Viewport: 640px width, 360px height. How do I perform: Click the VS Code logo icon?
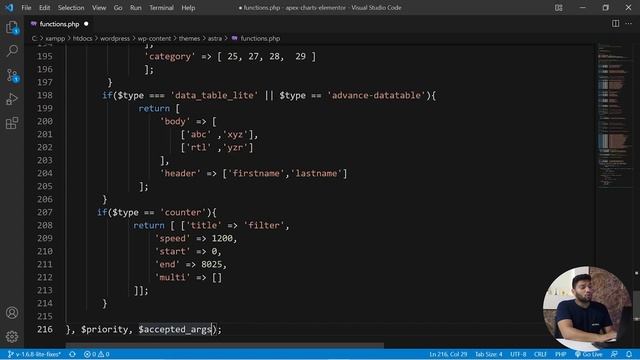(9, 7)
